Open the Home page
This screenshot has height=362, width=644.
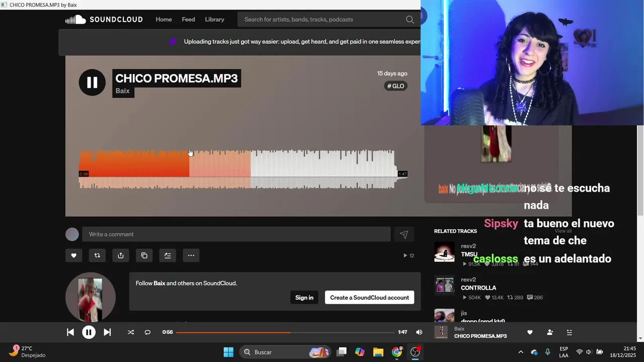click(164, 20)
